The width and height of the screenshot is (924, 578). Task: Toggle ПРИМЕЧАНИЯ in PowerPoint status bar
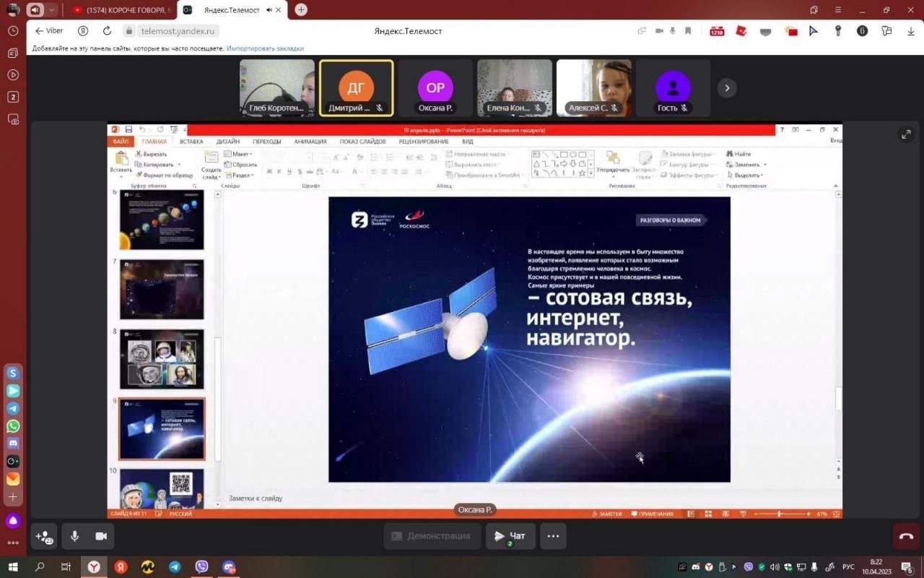[x=652, y=514]
